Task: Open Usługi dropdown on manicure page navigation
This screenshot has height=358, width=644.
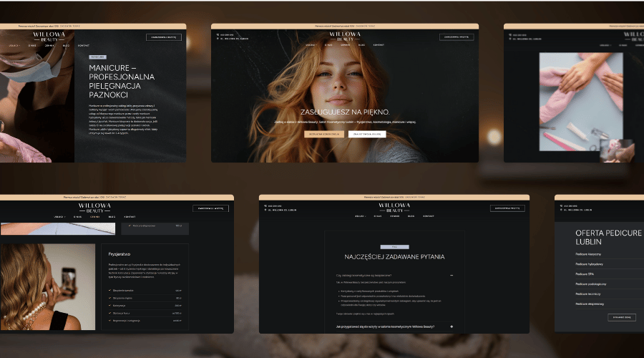Action: [13, 45]
